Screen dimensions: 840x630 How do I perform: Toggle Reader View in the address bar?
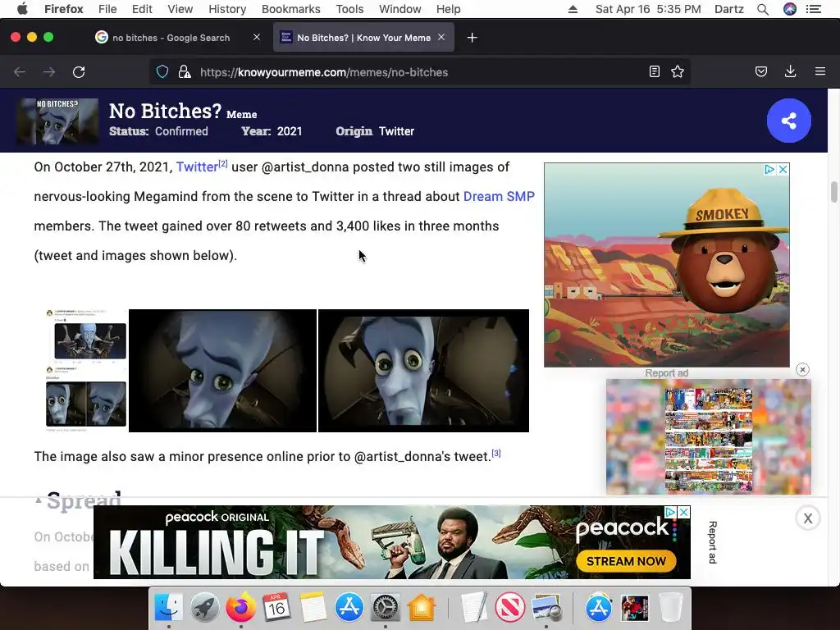[654, 72]
